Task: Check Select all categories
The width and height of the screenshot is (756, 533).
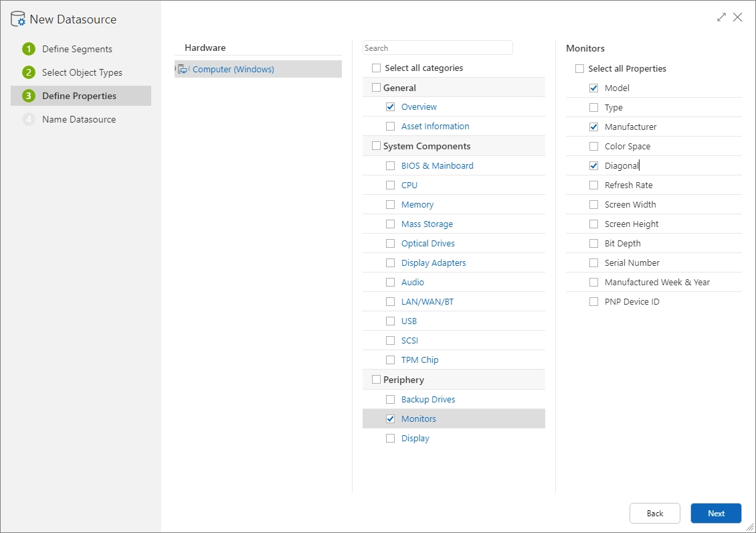Action: click(375, 68)
